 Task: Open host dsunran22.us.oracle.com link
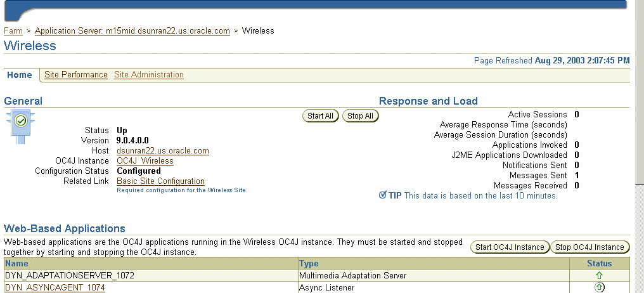163,151
